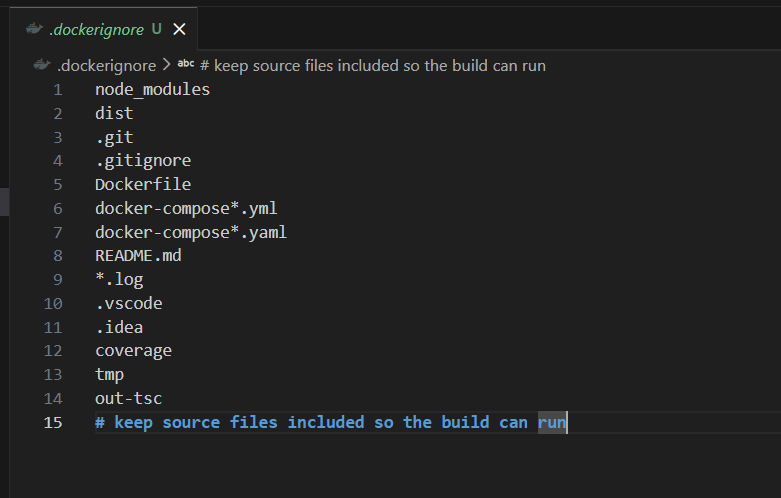Select the .dockerignore tab label
Image resolution: width=781 pixels, height=498 pixels.
(x=97, y=29)
